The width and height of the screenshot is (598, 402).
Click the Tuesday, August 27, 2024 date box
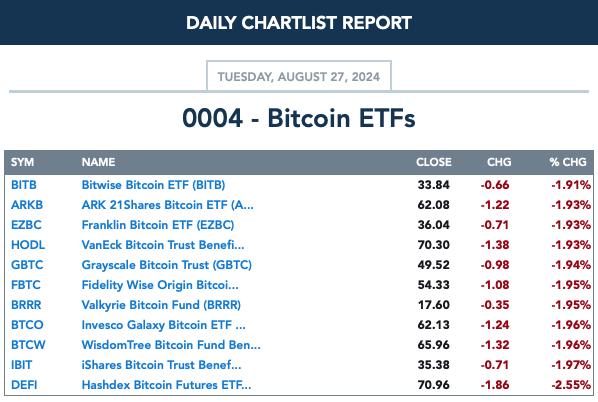(299, 76)
